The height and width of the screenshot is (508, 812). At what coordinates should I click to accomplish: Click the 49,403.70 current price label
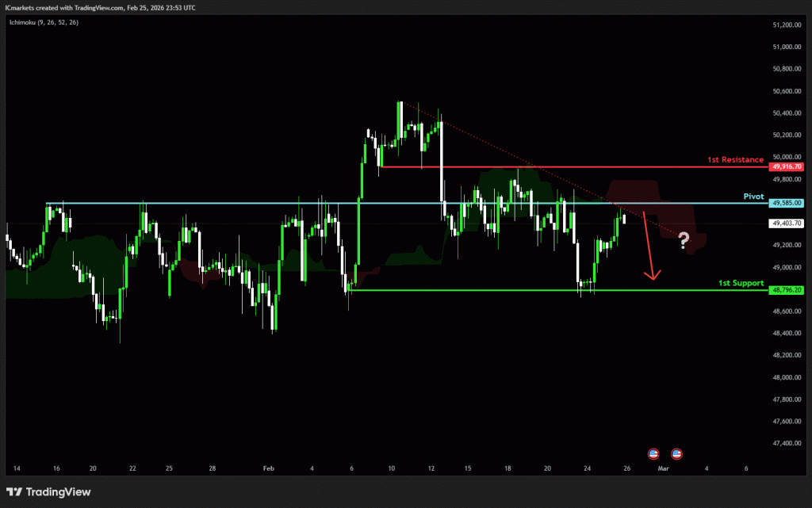787,223
